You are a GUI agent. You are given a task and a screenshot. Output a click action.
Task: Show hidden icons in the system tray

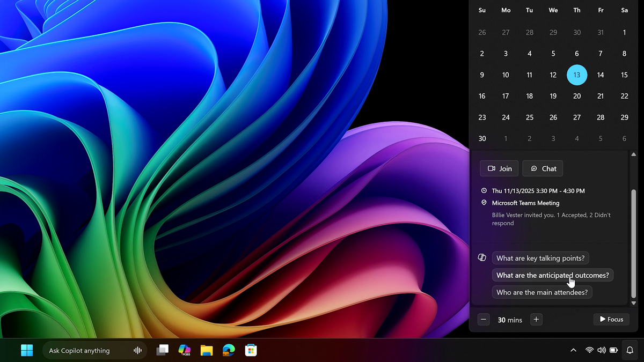[x=573, y=350]
